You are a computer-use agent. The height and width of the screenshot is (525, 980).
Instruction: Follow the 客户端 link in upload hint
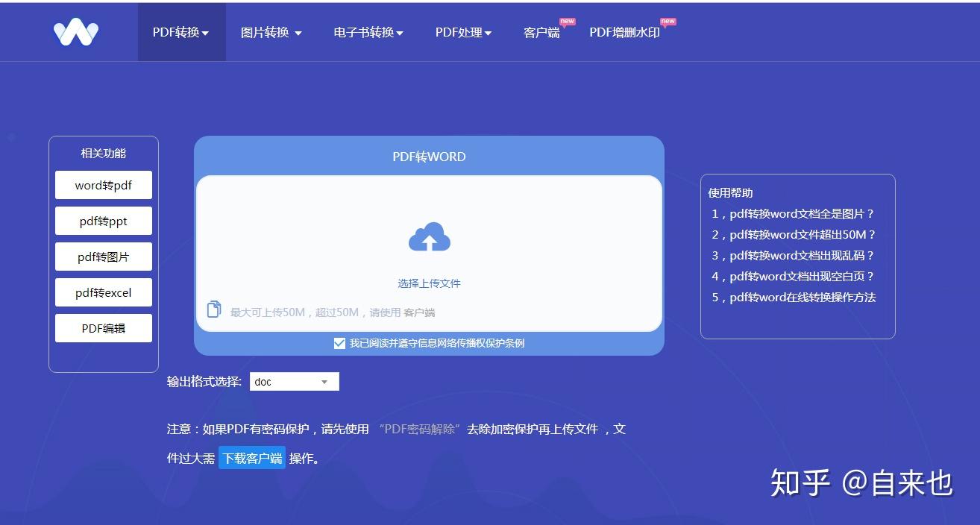[419, 312]
